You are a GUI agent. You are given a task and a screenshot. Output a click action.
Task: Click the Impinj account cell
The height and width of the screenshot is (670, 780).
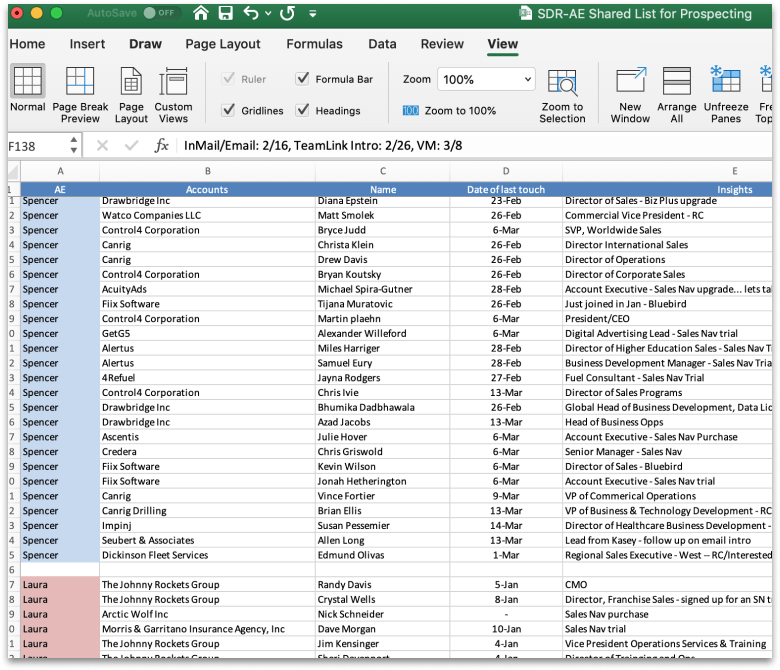click(207, 525)
